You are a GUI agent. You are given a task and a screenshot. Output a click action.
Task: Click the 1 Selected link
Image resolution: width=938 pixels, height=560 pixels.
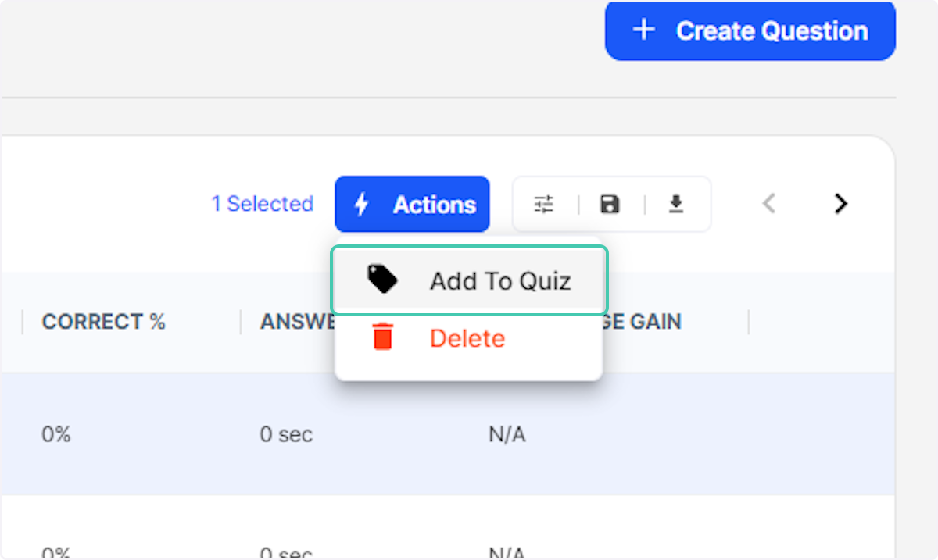263,204
